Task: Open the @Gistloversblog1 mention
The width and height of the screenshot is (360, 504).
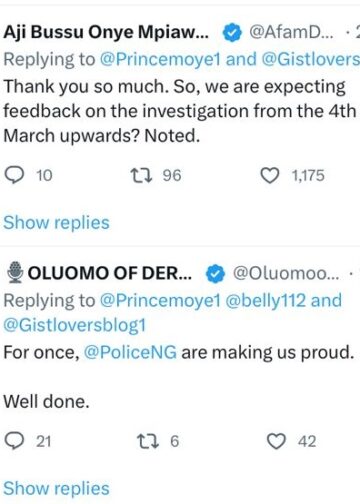Action: [75, 325]
